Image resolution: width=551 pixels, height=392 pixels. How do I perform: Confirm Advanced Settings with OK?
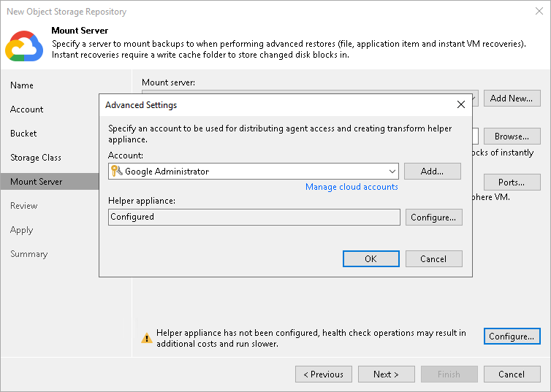pos(370,258)
